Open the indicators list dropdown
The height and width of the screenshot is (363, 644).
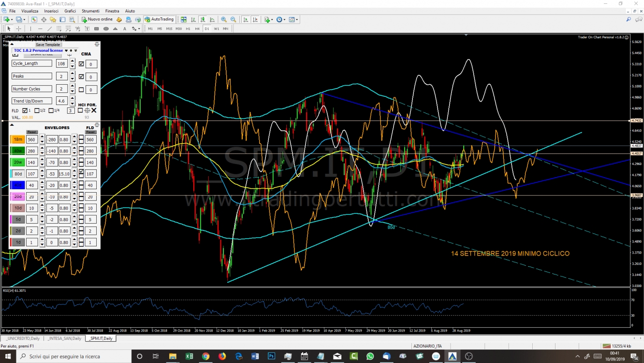272,19
